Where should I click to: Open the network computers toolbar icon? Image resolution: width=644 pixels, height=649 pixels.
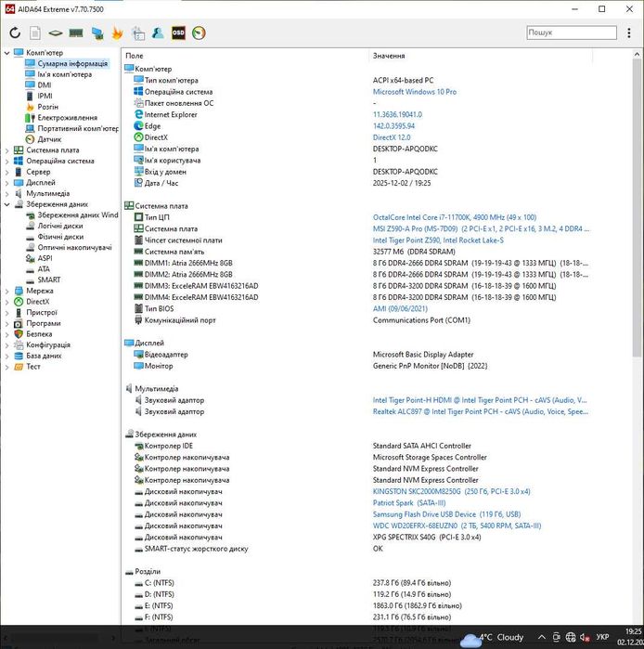(97, 32)
